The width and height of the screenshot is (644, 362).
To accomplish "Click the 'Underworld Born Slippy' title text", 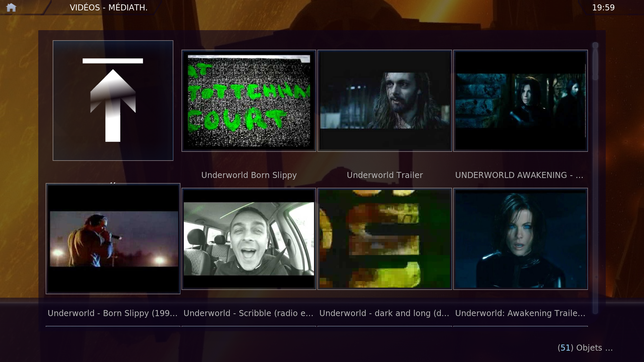I will [249, 175].
